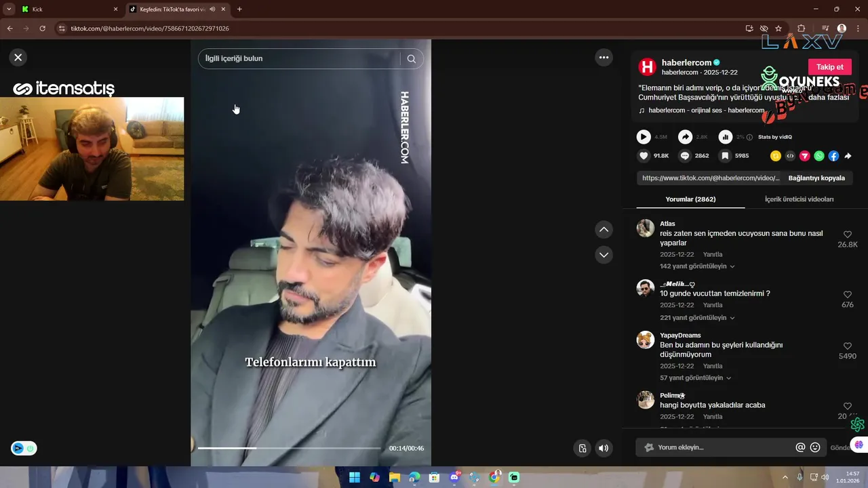Open emoji picker in comment box

tap(815, 447)
